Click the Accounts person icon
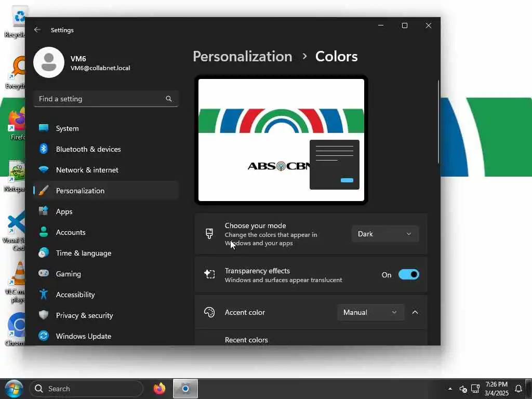The image size is (532, 399). [x=44, y=232]
